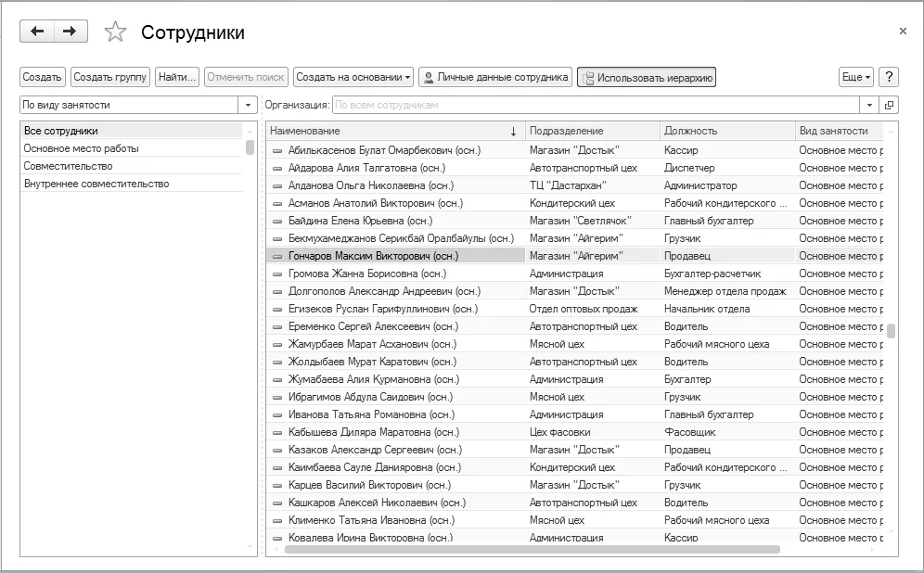924x573 pixels.
Task: Click the vertical scrollbar thumb of employee table
Action: 891,330
